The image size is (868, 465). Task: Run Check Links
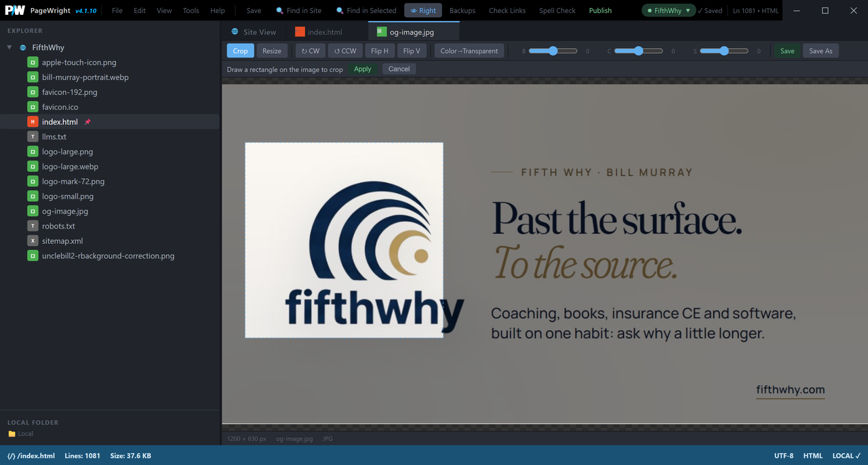point(507,11)
